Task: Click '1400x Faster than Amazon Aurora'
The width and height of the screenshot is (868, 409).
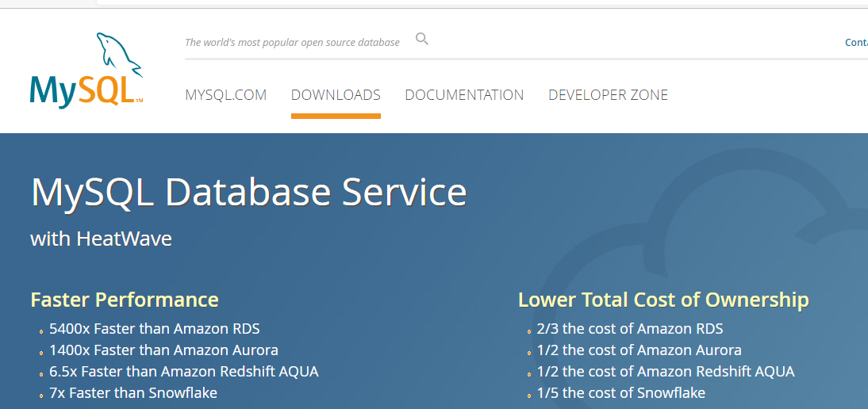Action: pos(164,350)
